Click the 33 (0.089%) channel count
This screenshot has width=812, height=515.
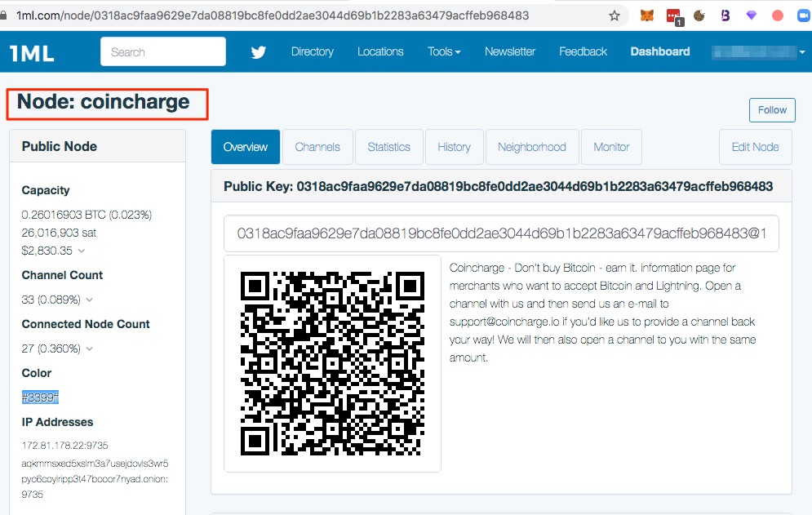[x=51, y=300]
